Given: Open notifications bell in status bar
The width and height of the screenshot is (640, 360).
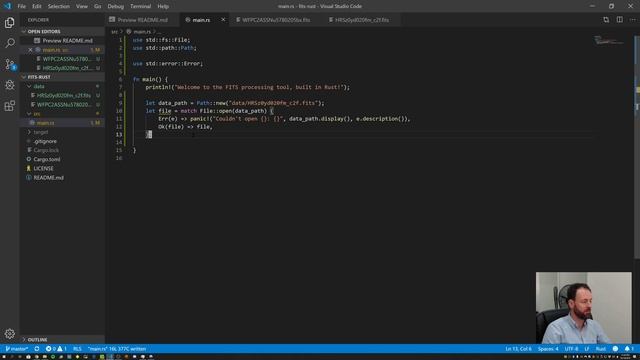Looking at the screenshot, I should click(x=629, y=349).
